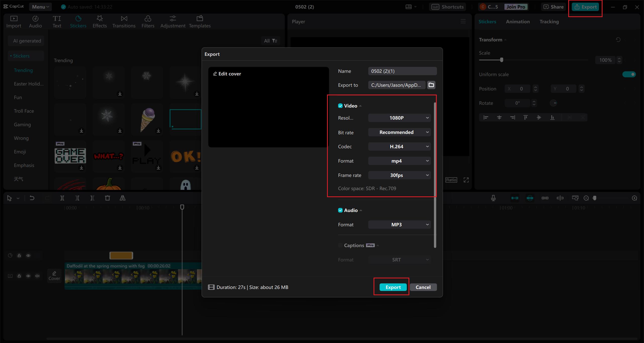This screenshot has width=644, height=343.
Task: Click the mirror icon in the timeline toolbar
Action: click(123, 198)
